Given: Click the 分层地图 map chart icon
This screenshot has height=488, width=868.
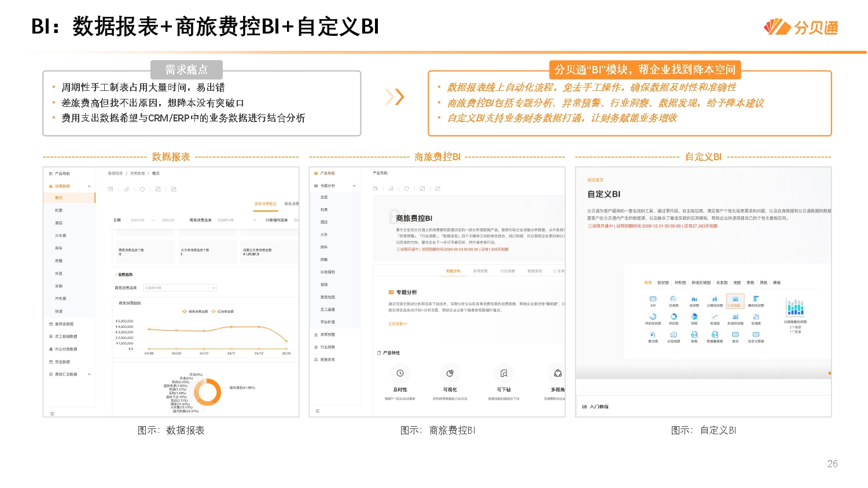Looking at the screenshot, I should [x=674, y=334].
